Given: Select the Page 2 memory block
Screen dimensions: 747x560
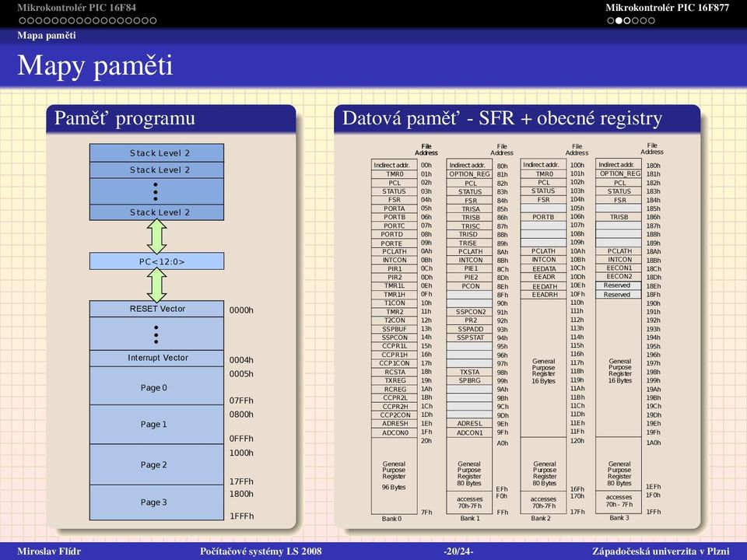Looking at the screenshot, I should point(156,465).
